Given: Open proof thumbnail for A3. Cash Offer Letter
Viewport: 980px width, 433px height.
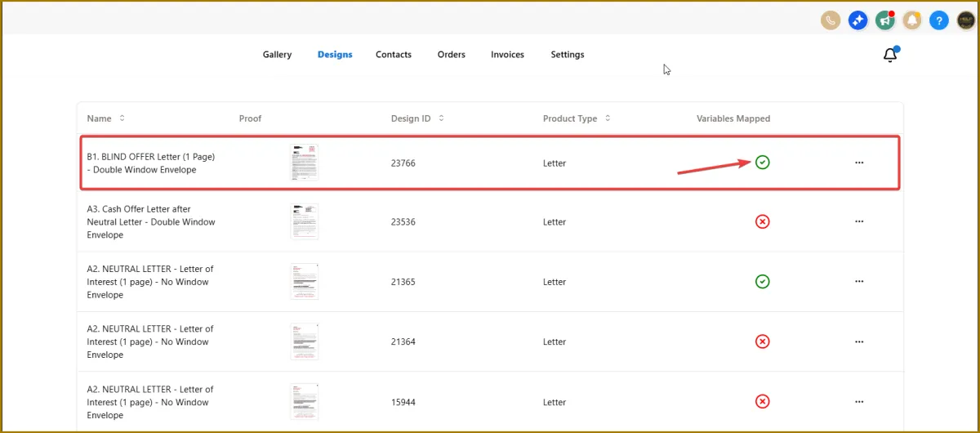Looking at the screenshot, I should click(x=305, y=221).
